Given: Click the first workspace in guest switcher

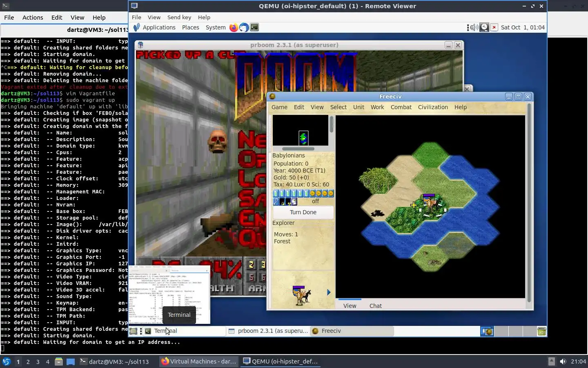Looking at the screenshot, I should coord(487,331).
